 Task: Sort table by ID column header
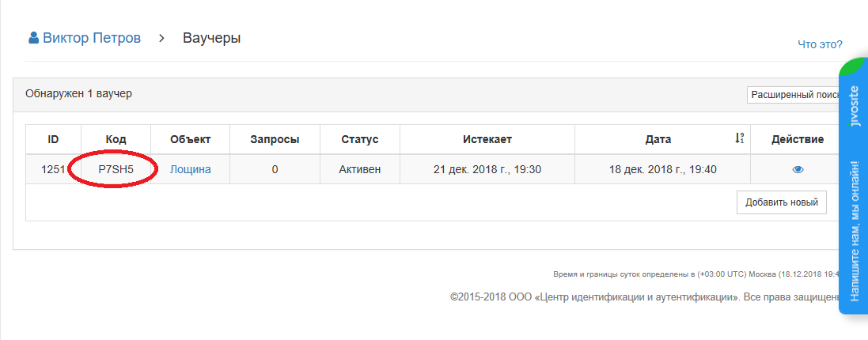pos(53,139)
